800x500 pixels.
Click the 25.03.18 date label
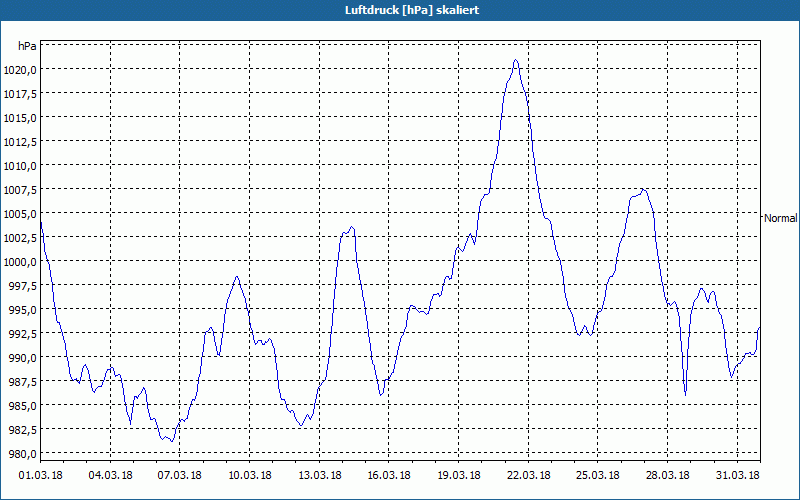tap(597, 475)
